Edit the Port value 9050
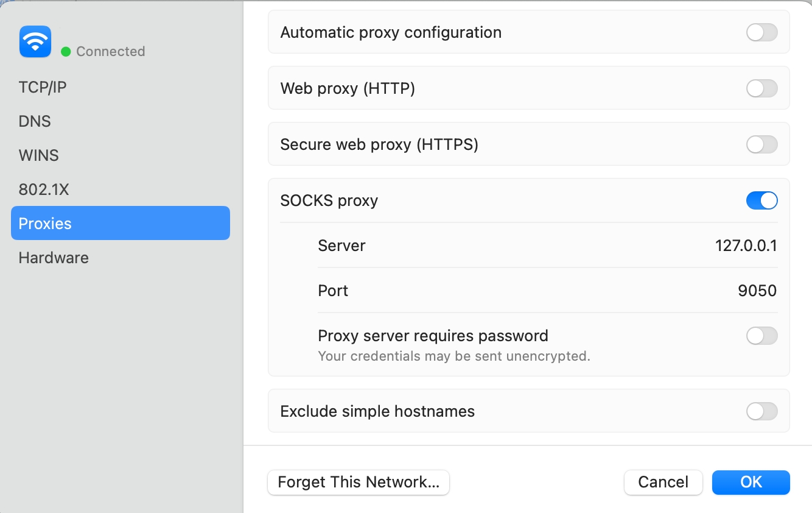Image resolution: width=812 pixels, height=513 pixels. click(757, 291)
